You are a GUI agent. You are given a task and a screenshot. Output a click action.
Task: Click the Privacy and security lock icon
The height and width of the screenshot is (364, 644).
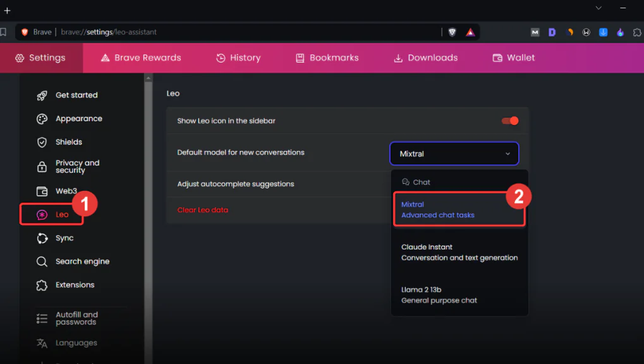click(42, 166)
